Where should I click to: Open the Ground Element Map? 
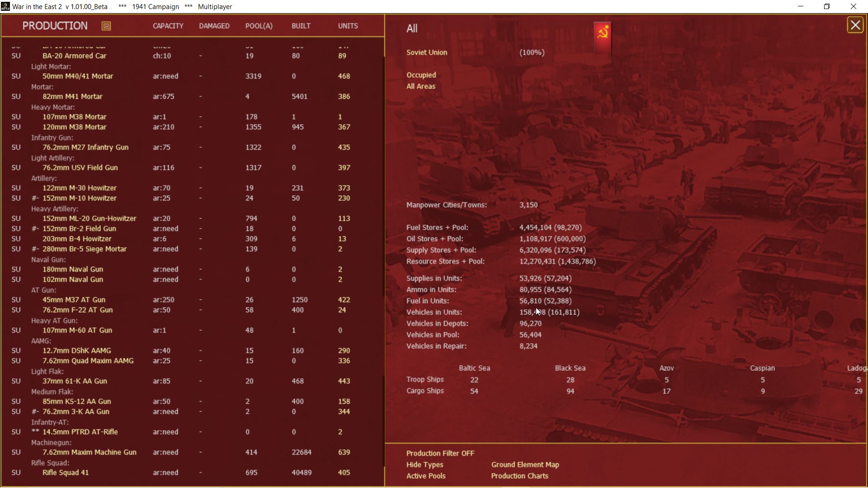(525, 465)
